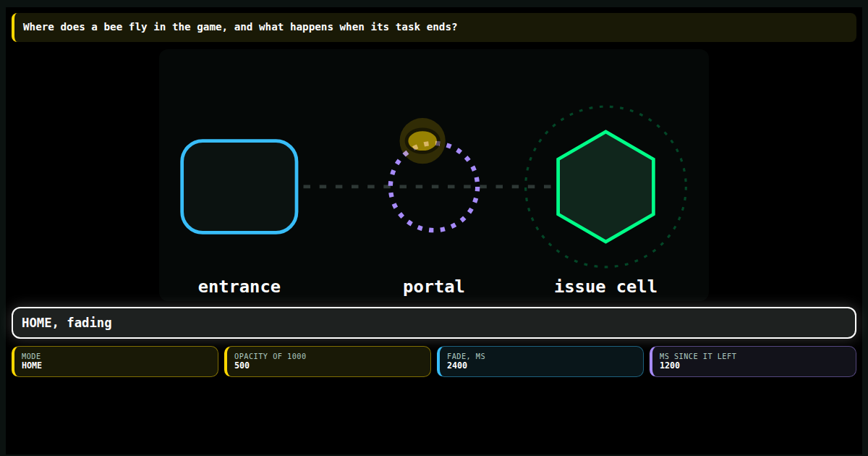Select the "HOME, fading" status box

point(434,323)
